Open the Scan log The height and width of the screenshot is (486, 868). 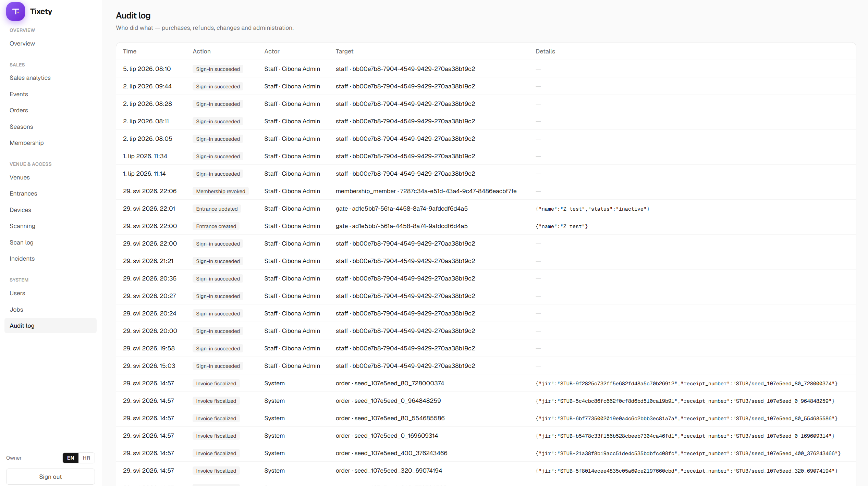click(22, 242)
